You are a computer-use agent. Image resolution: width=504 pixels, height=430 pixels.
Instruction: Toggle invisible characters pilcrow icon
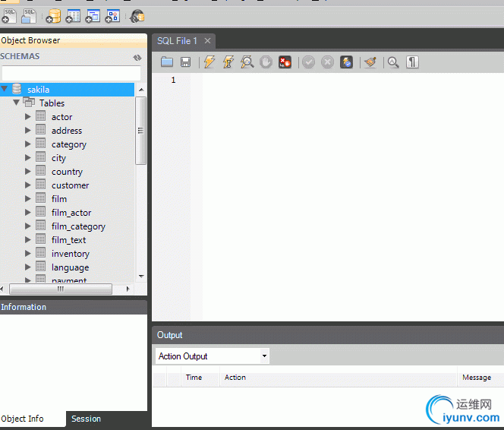412,62
